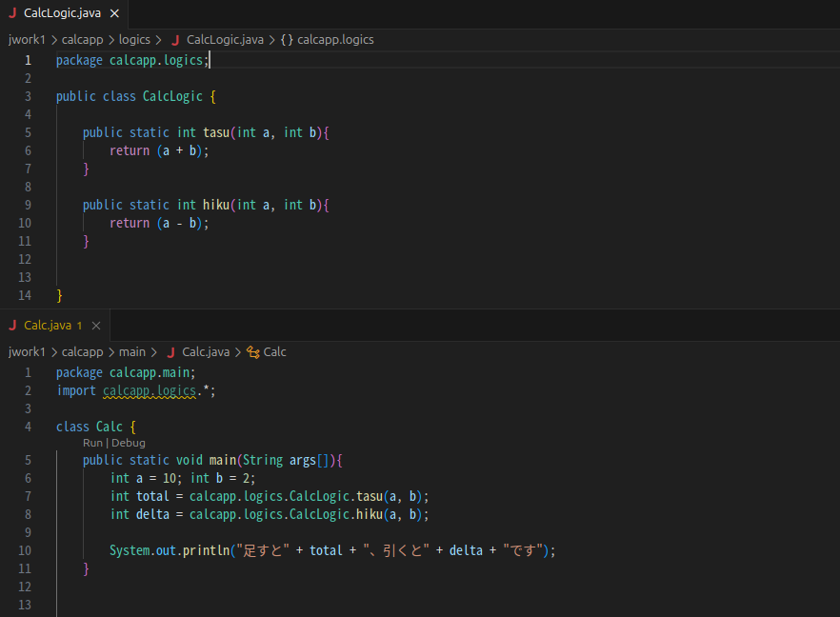Image resolution: width=840 pixels, height=617 pixels.
Task: Click the "足すと" string literal
Action: (x=263, y=550)
